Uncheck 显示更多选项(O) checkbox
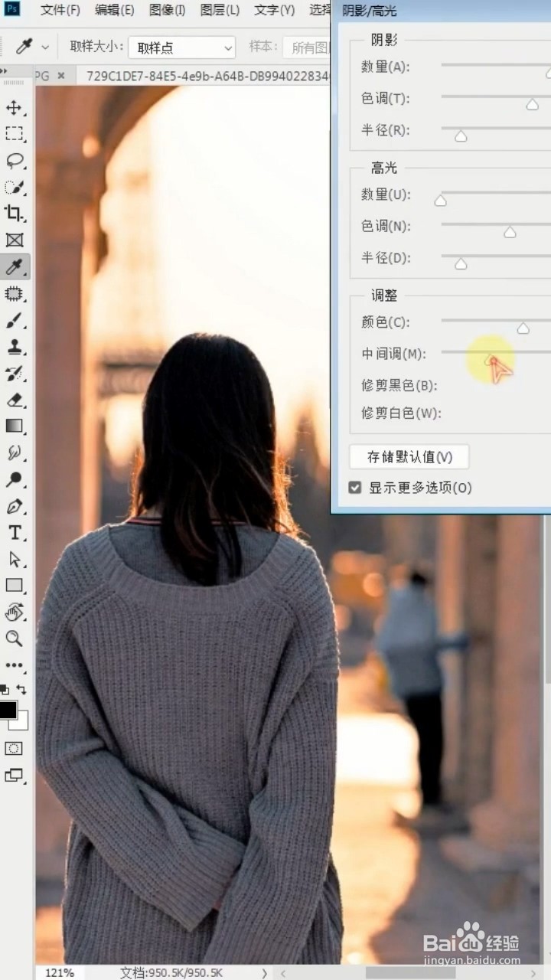This screenshot has width=551, height=980. point(354,488)
